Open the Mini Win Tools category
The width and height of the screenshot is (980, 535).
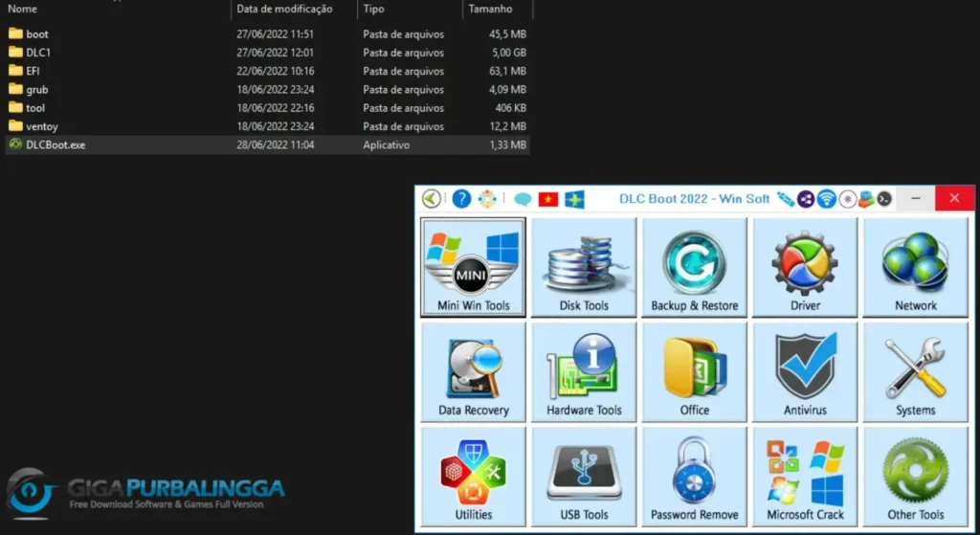pos(473,268)
